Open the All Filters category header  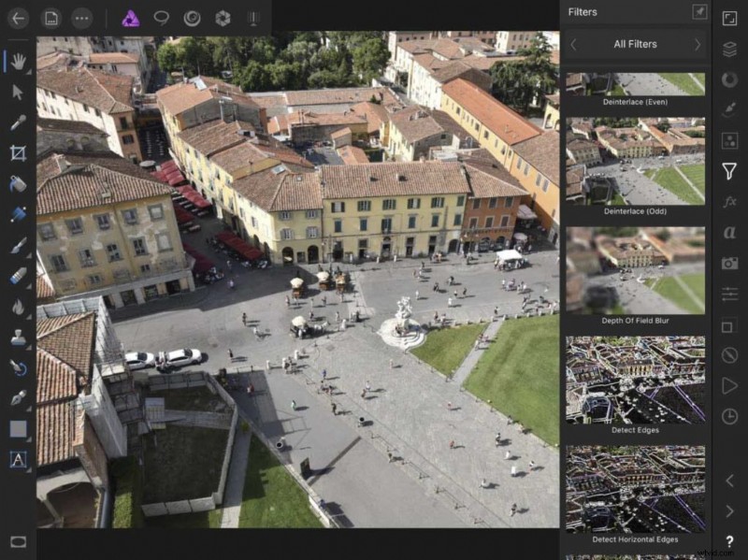(x=635, y=44)
